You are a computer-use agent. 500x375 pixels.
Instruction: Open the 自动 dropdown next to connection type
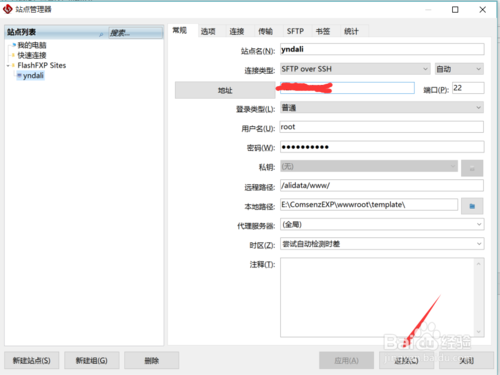pos(459,69)
